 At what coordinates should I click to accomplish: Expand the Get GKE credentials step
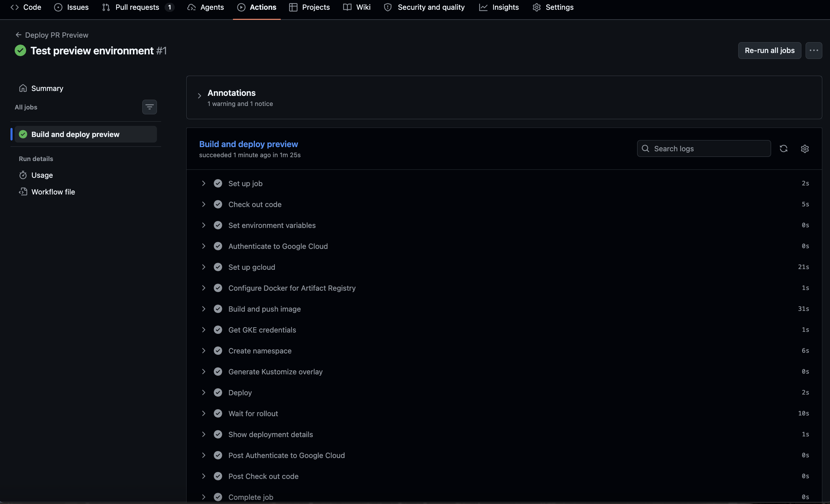204,330
